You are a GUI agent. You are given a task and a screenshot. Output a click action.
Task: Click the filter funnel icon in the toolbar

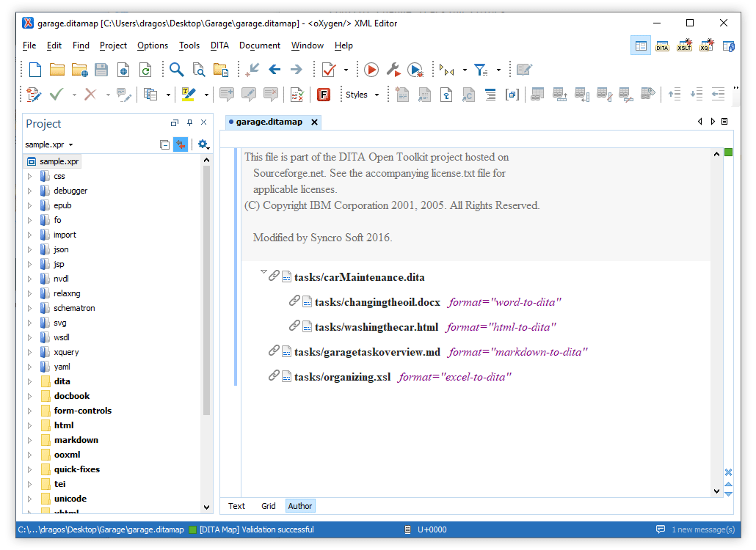click(x=480, y=70)
